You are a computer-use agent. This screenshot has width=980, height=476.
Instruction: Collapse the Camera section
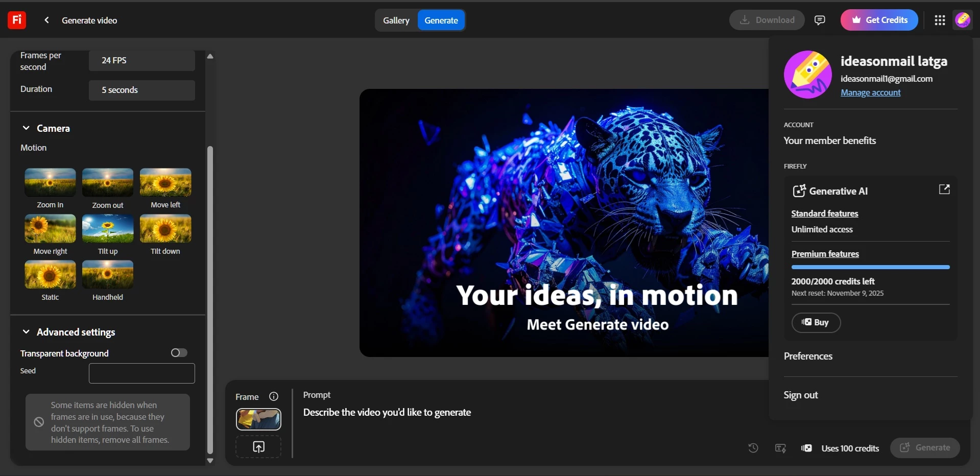pos(26,128)
